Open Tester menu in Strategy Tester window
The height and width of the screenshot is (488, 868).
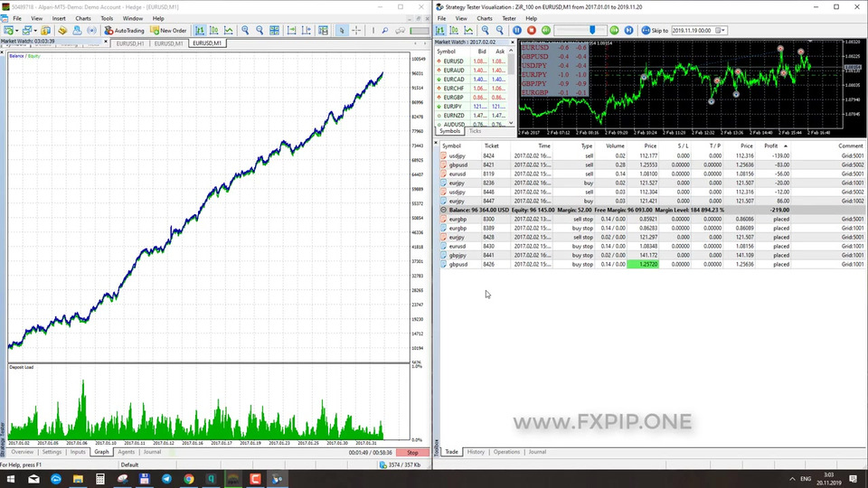tap(509, 18)
